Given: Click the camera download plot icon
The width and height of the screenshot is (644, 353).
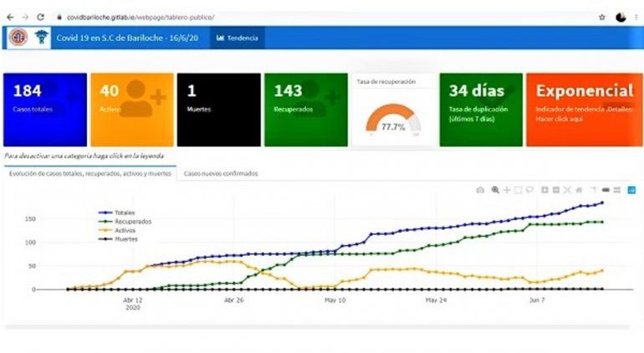Looking at the screenshot, I should click(480, 190).
